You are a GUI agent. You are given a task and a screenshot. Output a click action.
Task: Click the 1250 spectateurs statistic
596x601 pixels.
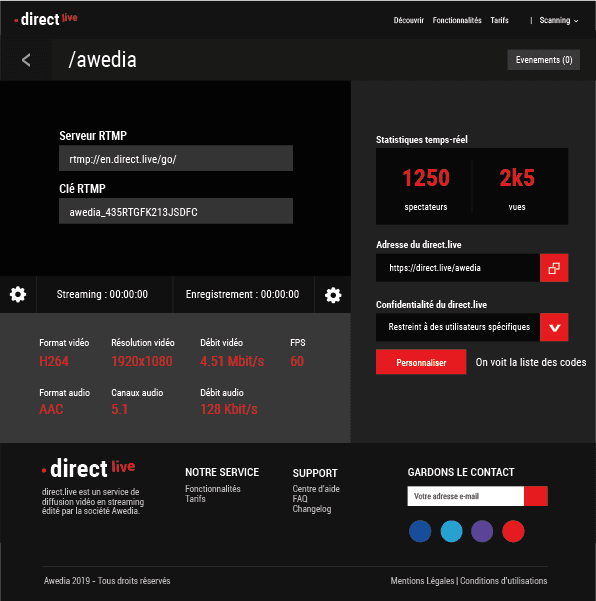[426, 188]
